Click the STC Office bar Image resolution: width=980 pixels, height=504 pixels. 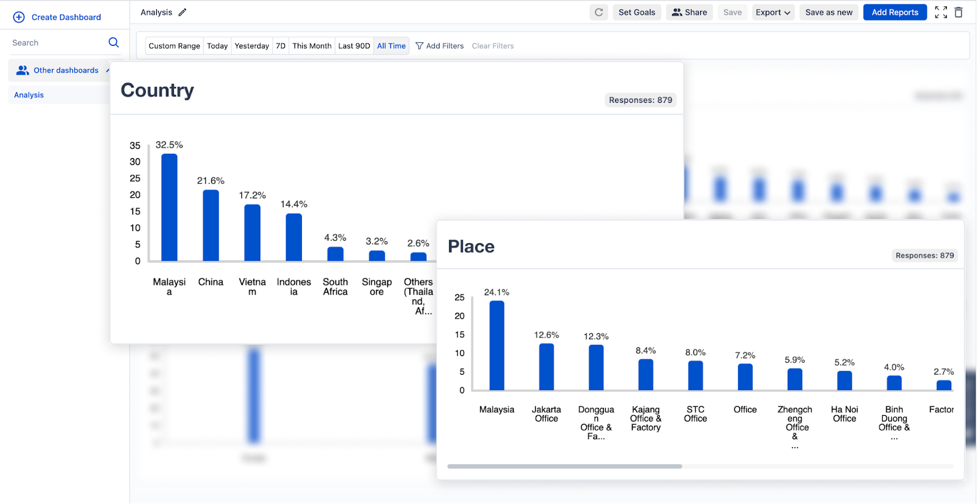coord(695,375)
